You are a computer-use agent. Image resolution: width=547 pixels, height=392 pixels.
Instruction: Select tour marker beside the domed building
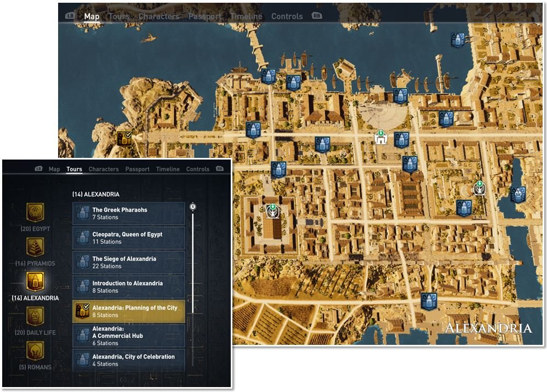pyautogui.click(x=446, y=118)
